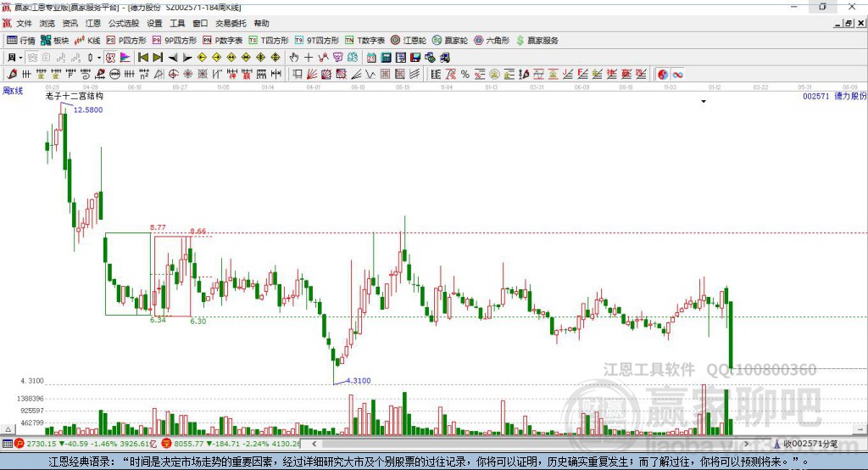868x470 pixels.
Task: Open the T四方形 time square tool
Action: (269, 41)
